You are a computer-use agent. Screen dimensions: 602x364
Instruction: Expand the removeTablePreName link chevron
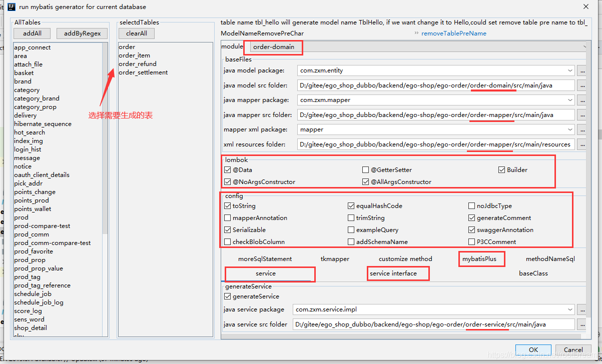(416, 33)
